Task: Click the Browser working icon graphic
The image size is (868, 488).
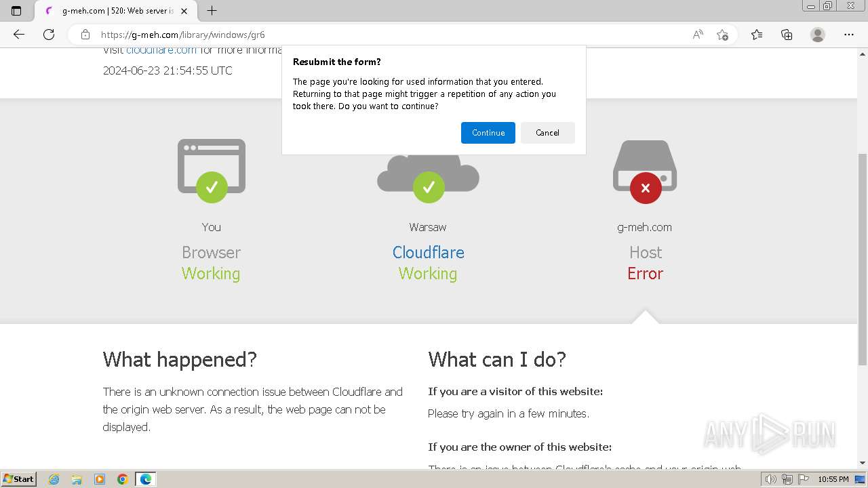Action: click(212, 169)
